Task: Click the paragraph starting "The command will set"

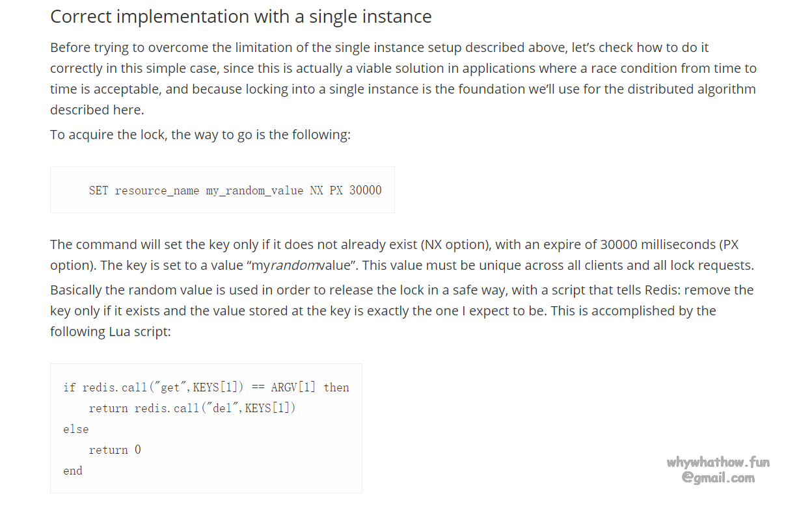Action: 401,255
